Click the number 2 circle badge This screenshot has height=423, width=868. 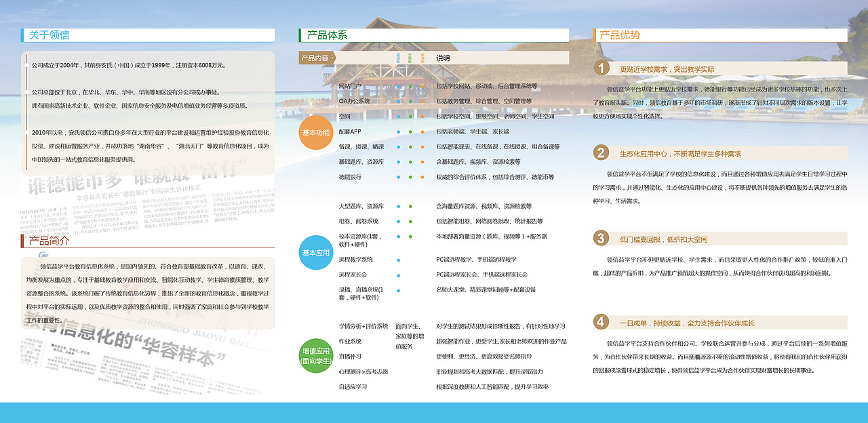click(601, 153)
